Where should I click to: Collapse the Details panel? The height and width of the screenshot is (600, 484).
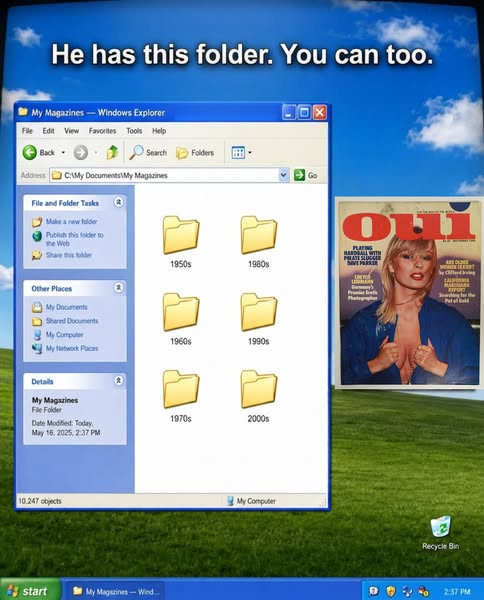tap(119, 380)
